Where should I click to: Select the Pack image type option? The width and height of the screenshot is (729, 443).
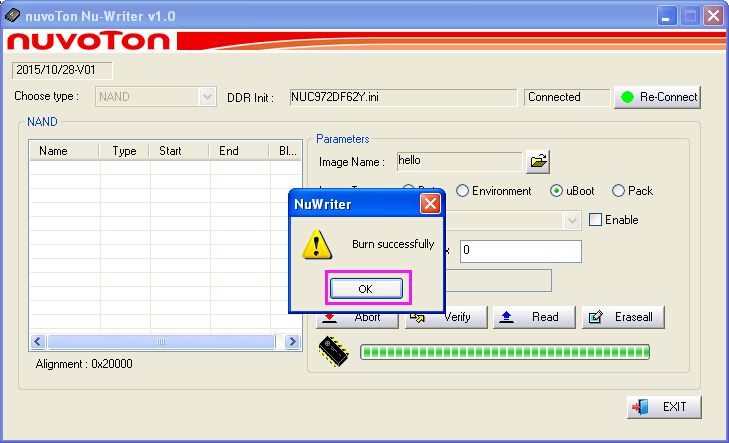point(618,191)
